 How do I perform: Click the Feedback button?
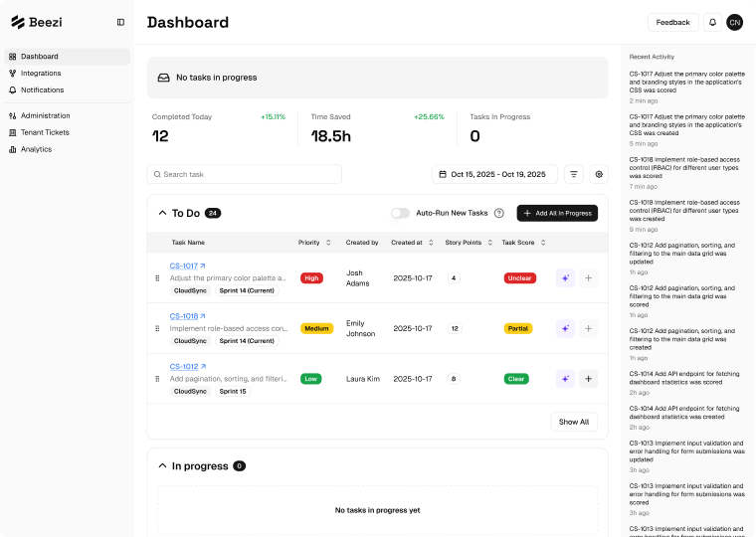672,22
